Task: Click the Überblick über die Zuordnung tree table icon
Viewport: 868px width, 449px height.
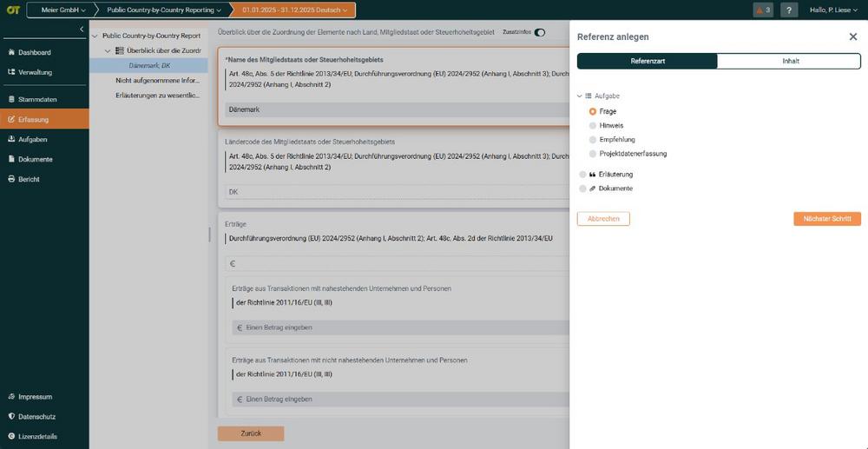Action: [x=119, y=50]
